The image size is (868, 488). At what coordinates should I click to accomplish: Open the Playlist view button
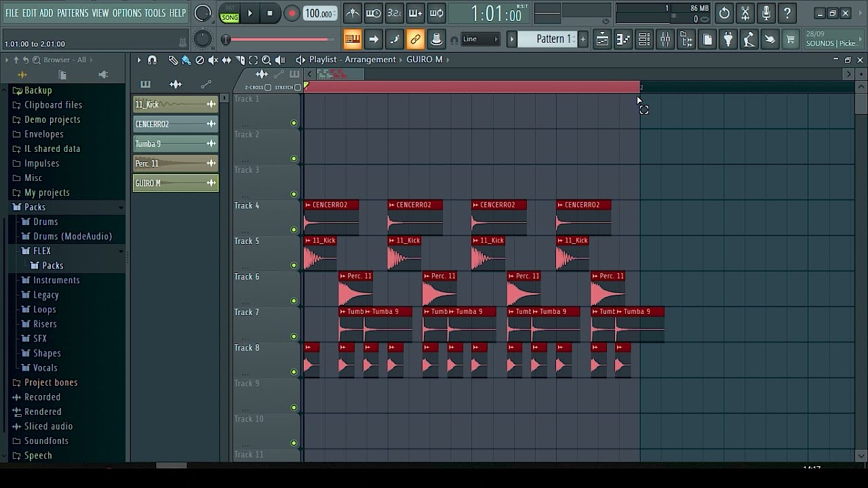tap(602, 40)
